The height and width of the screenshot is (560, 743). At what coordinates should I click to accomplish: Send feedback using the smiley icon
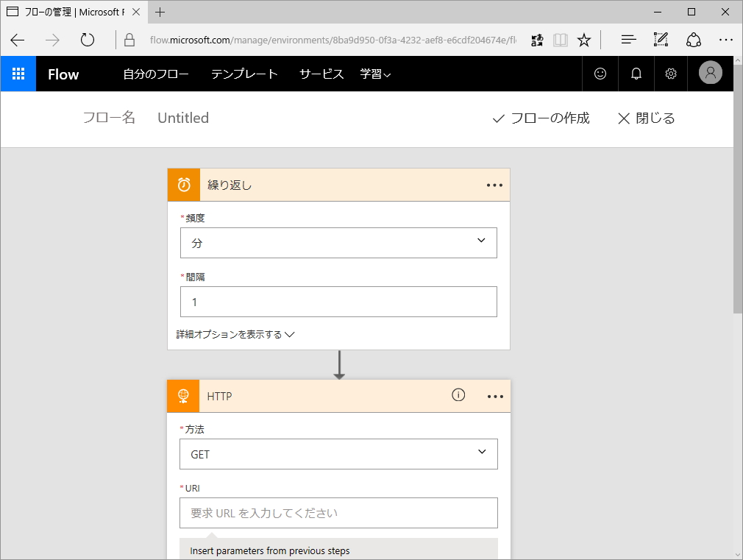(x=600, y=74)
